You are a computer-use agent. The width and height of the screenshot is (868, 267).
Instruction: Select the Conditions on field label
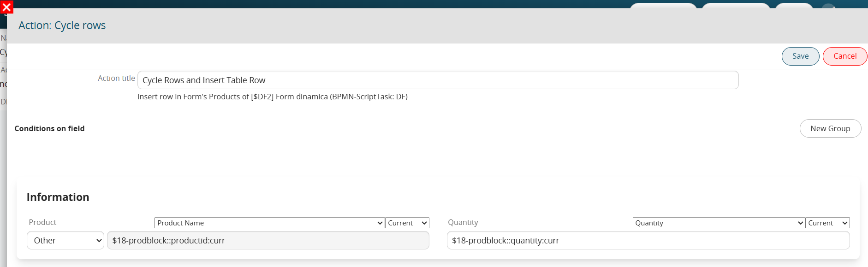(x=49, y=128)
